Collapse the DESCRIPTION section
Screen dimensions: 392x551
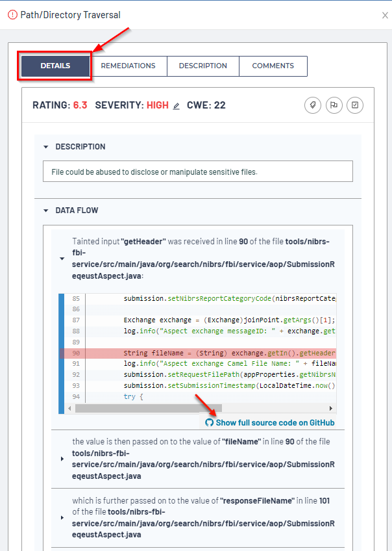click(46, 147)
